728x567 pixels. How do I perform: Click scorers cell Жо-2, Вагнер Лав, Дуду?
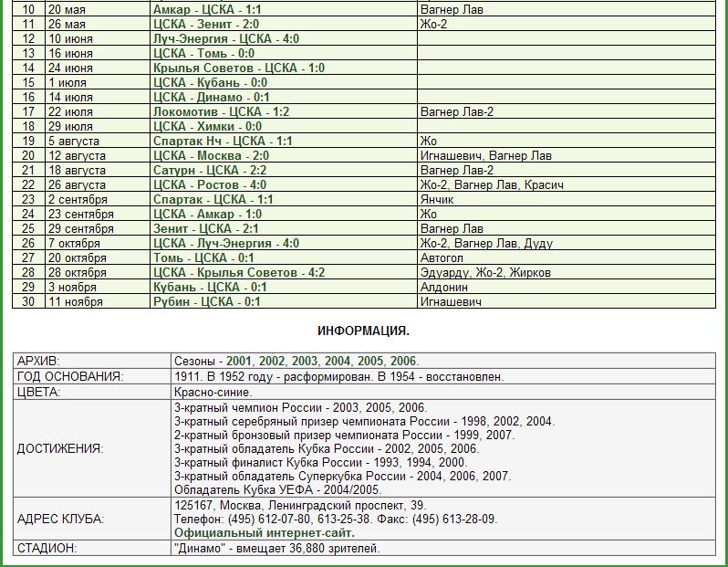[567, 244]
